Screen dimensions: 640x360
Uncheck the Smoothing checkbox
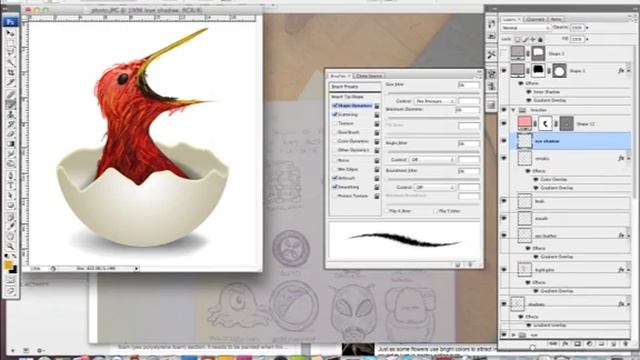pos(335,187)
